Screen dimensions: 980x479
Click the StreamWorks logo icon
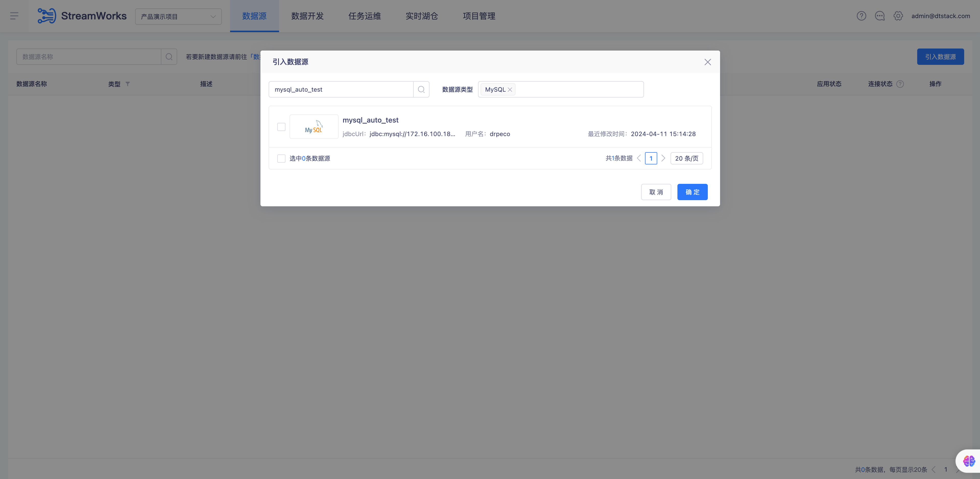[46, 16]
